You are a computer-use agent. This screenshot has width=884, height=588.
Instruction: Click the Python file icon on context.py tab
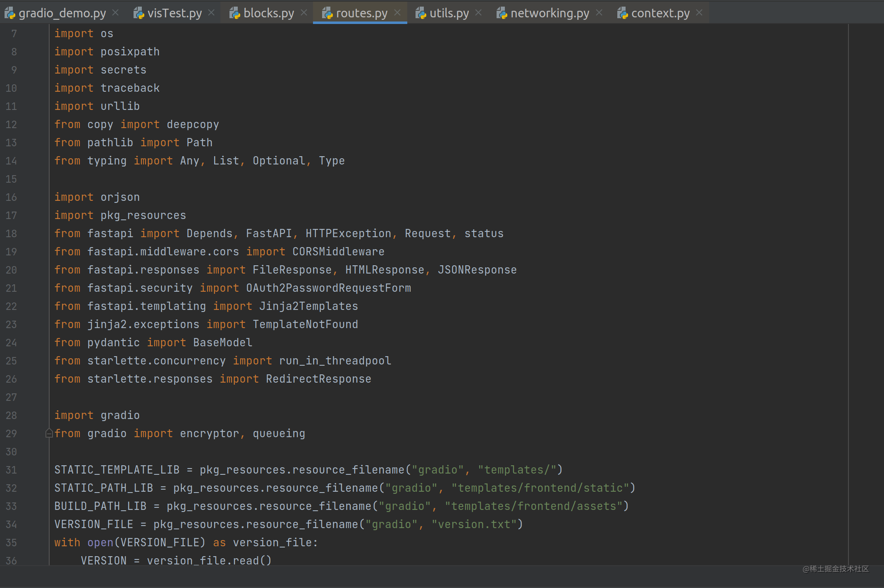pyautogui.click(x=623, y=13)
